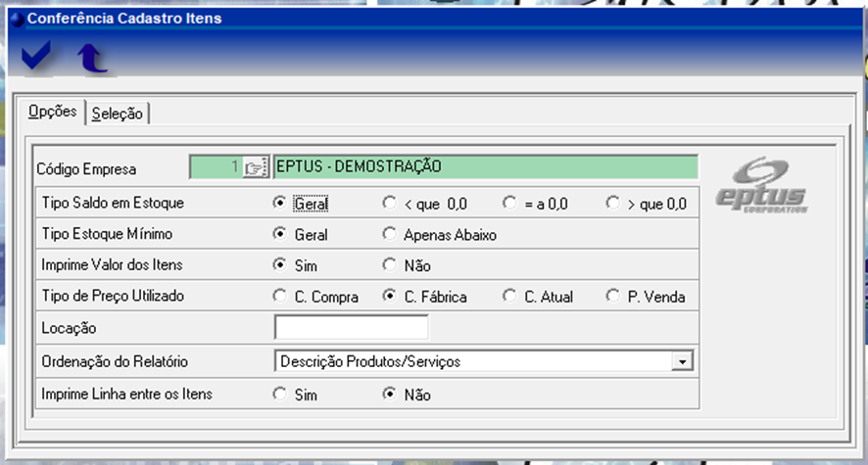
Task: Select '= a 0,0' stock balance option
Action: click(x=508, y=204)
